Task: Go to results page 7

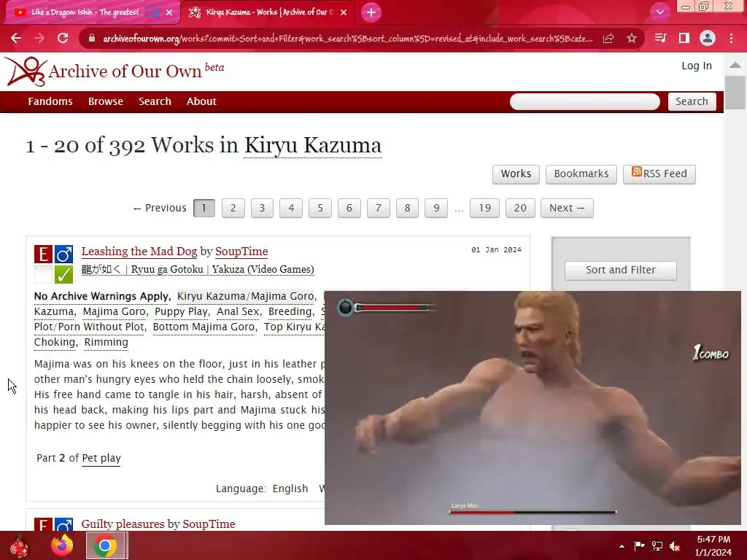Action: click(x=379, y=208)
